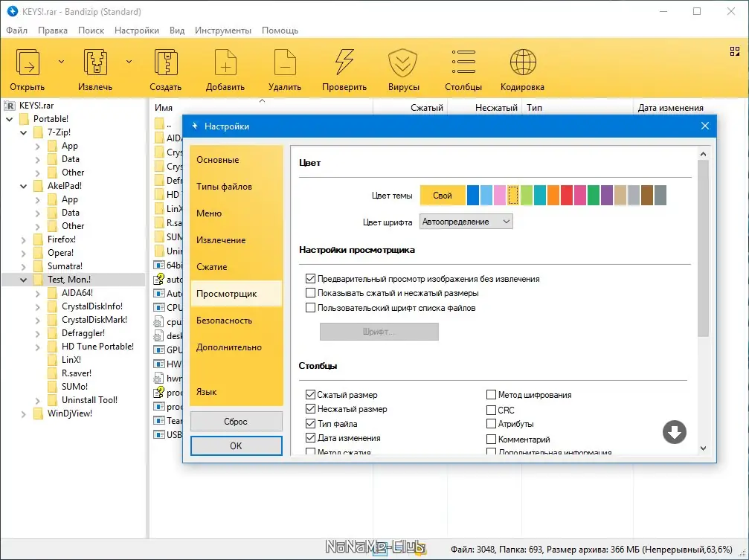Open the Вид menu
The image size is (749, 560).
[x=177, y=30]
